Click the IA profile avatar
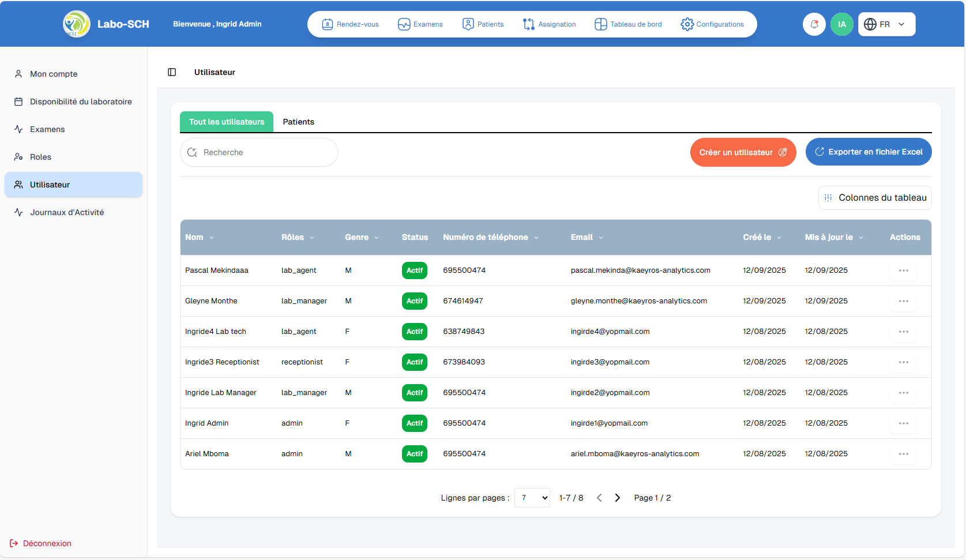 842,24
